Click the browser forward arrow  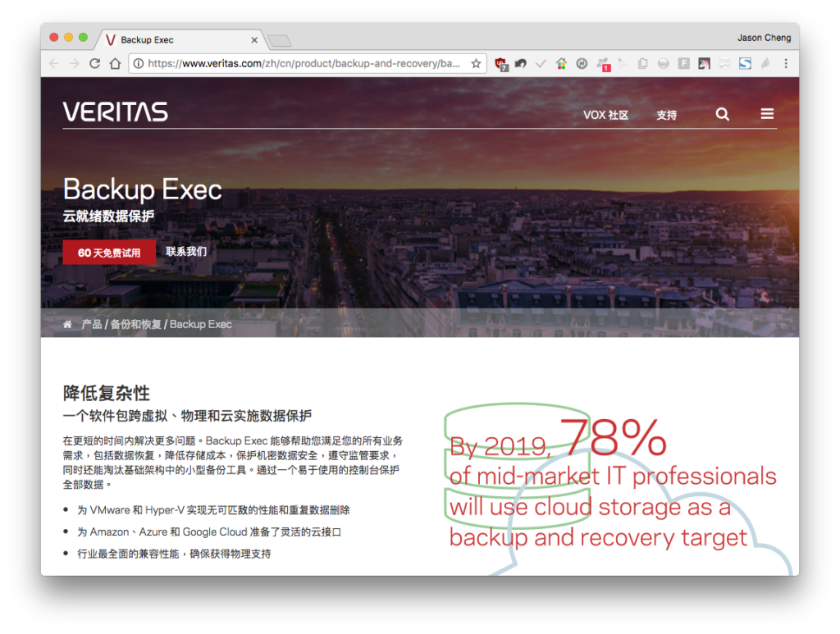tap(75, 64)
